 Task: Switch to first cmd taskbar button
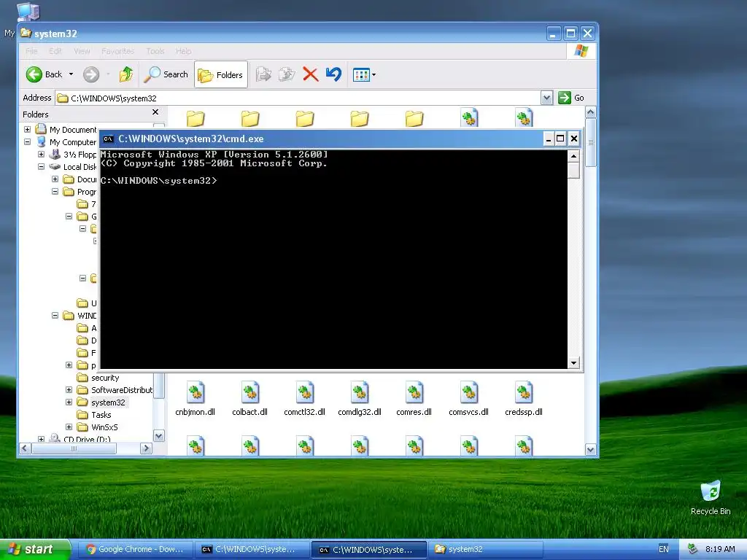pos(252,549)
